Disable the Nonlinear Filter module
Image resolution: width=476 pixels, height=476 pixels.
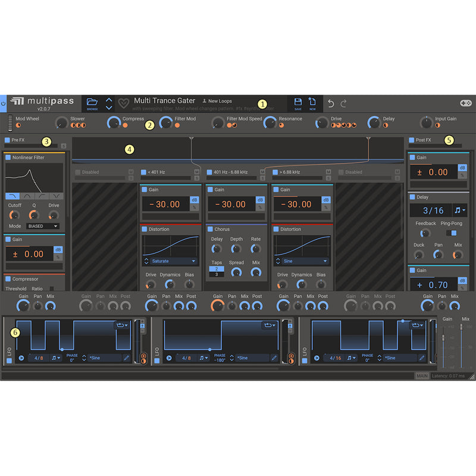(x=8, y=157)
